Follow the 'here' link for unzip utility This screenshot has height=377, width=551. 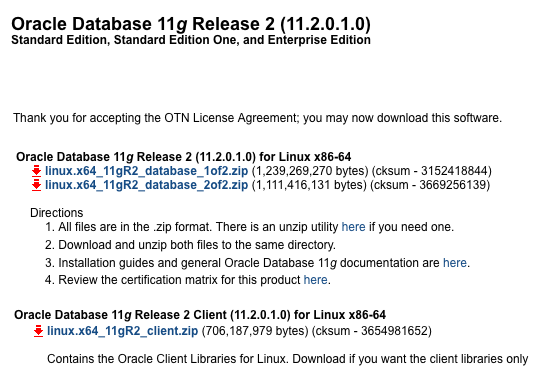click(x=354, y=227)
